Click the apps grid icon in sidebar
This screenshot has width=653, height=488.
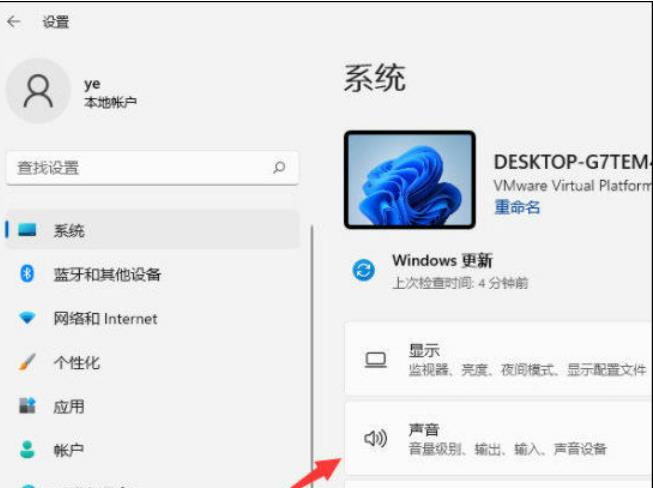27,406
